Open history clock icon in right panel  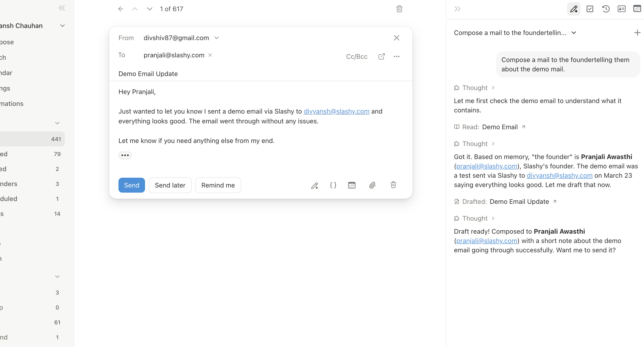(x=606, y=9)
